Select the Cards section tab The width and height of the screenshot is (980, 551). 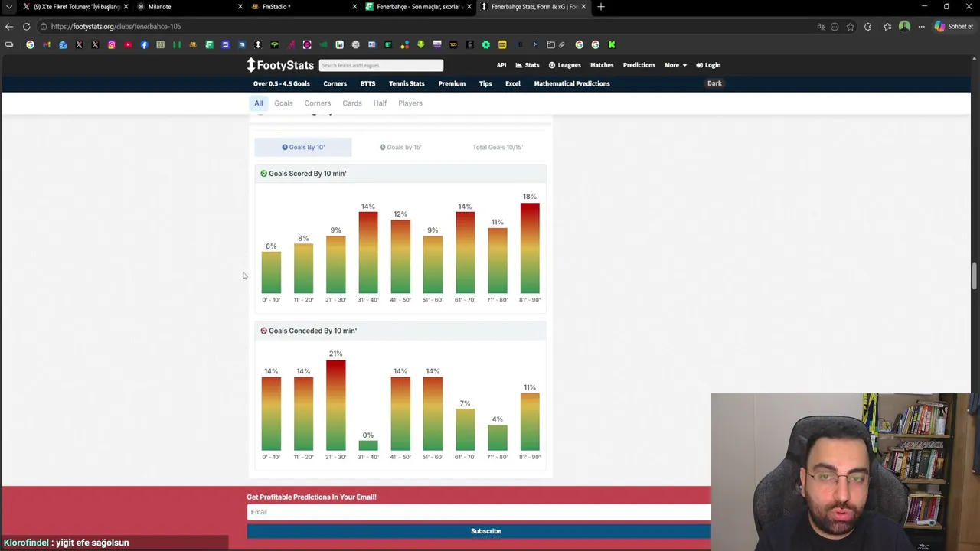pyautogui.click(x=352, y=103)
